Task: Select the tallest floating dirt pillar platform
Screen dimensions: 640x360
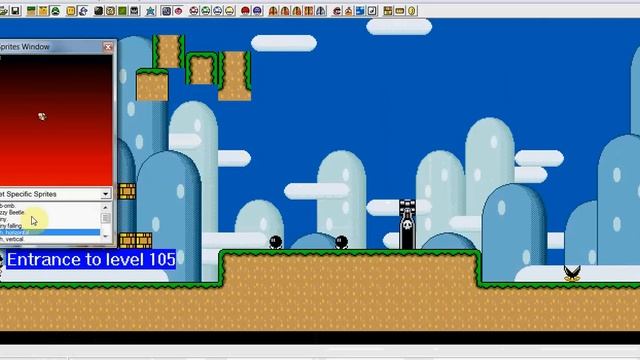Action: click(234, 76)
